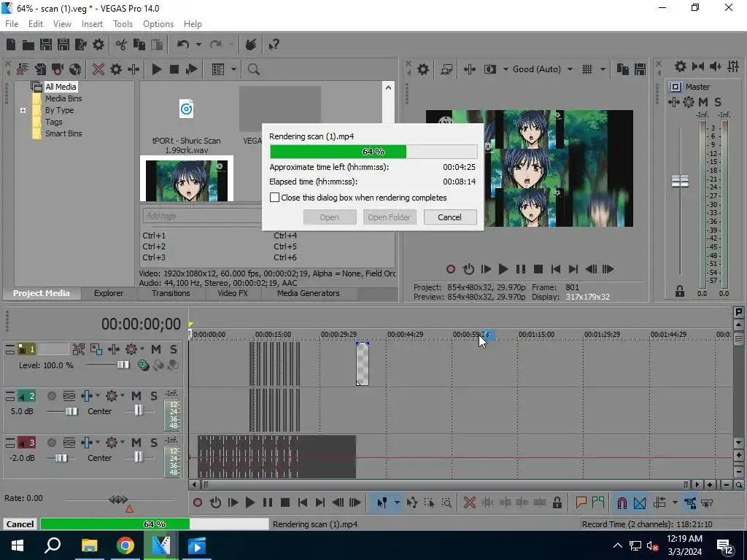Image resolution: width=747 pixels, height=560 pixels.
Task: Click the Delete red X in timeline toolbar
Action: [x=469, y=502]
